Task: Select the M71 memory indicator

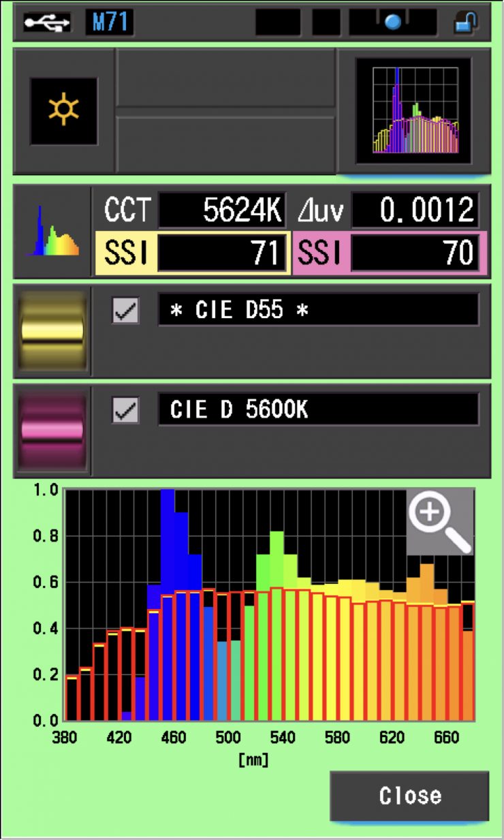Action: pos(108,22)
